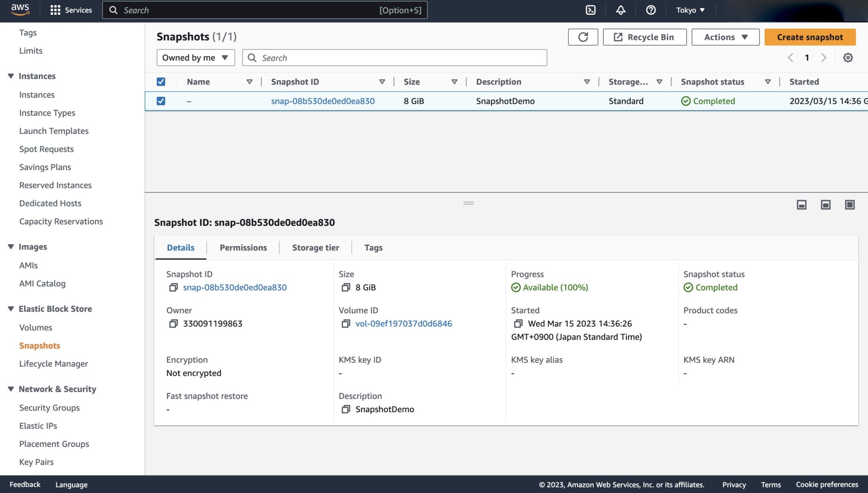The image size is (868, 493).
Task: Open the Actions dropdown menu
Action: click(x=725, y=37)
